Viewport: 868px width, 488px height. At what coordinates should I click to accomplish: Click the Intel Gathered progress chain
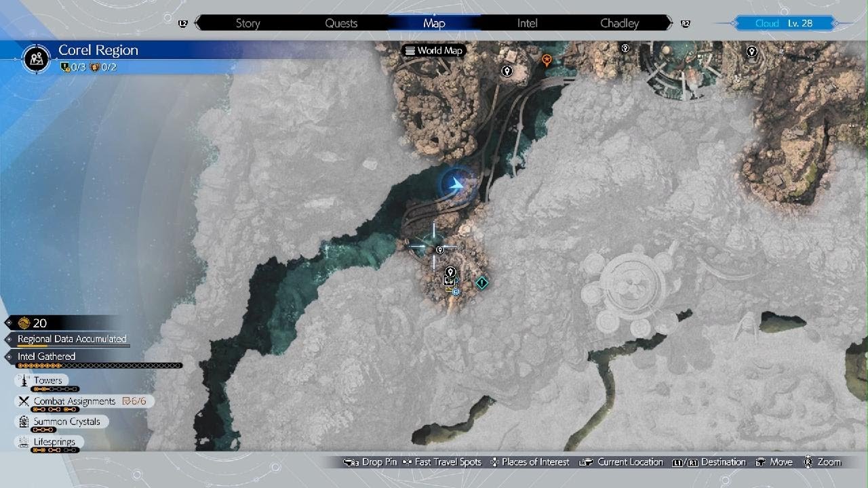pyautogui.click(x=100, y=366)
